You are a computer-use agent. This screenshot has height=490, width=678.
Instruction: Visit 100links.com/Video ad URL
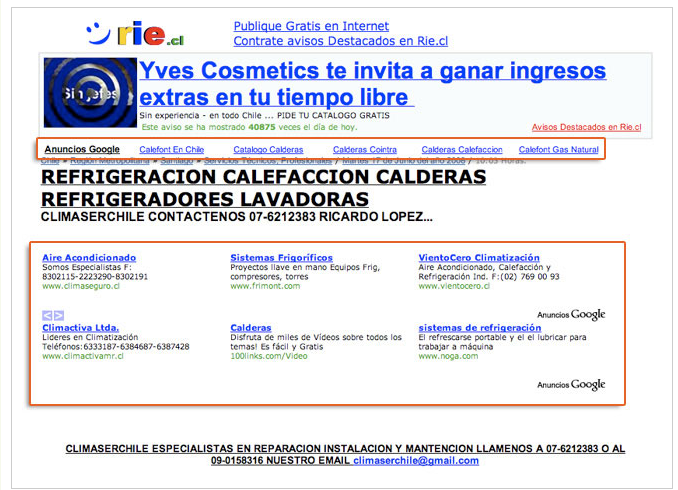(x=269, y=356)
